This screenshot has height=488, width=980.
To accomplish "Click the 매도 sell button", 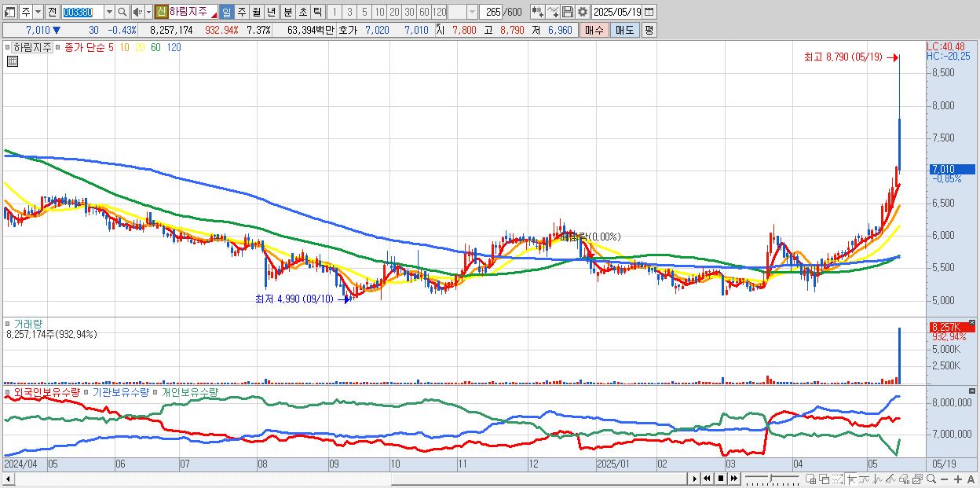I will pyautogui.click(x=624, y=30).
